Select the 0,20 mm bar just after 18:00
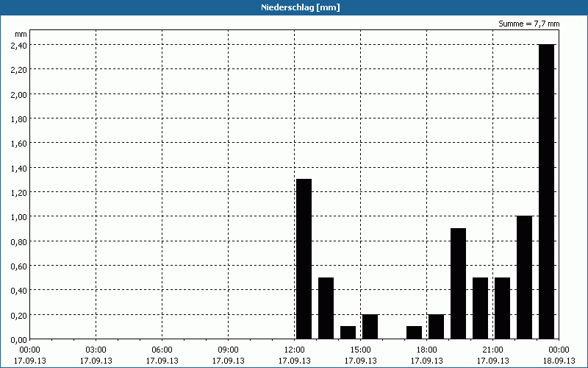The image size is (588, 368). coord(436,326)
